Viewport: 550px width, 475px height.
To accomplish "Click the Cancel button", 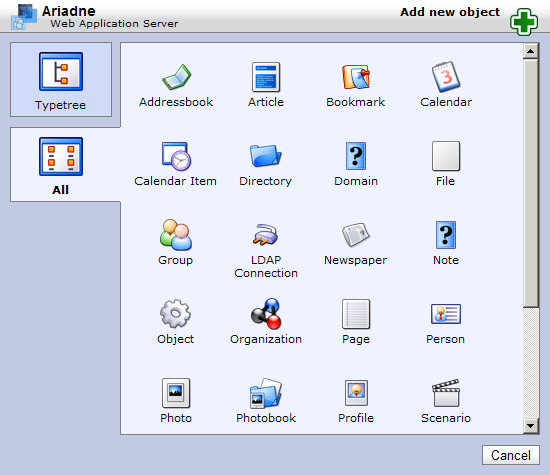I will (511, 455).
